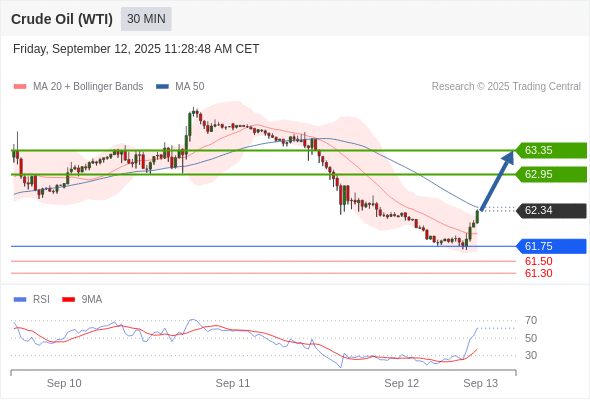The width and height of the screenshot is (590, 400).
Task: Click the 63.35 green resistance price tag
Action: coord(551,150)
